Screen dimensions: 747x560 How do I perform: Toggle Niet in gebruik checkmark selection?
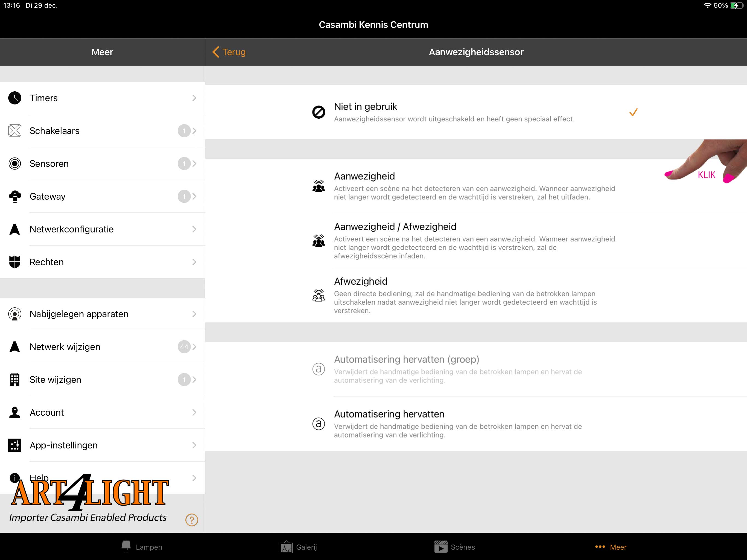634,112
